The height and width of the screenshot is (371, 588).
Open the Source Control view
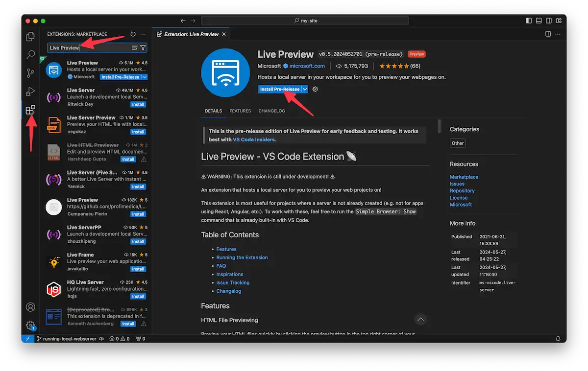coord(30,72)
